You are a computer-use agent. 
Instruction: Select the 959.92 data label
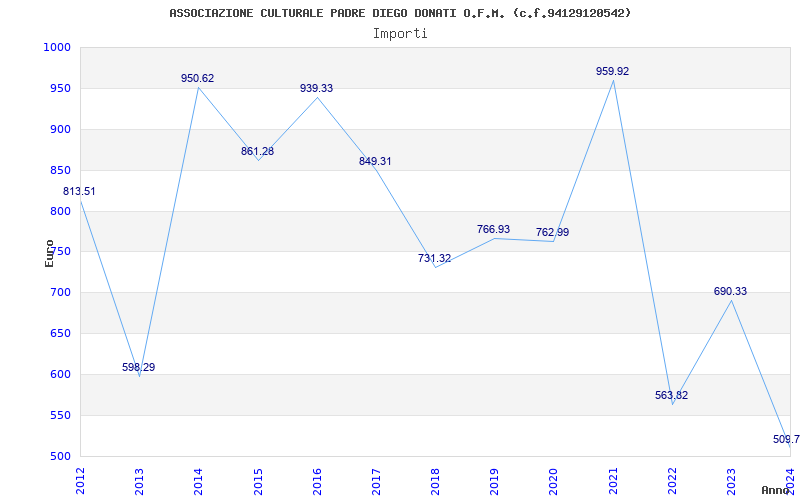[613, 71]
